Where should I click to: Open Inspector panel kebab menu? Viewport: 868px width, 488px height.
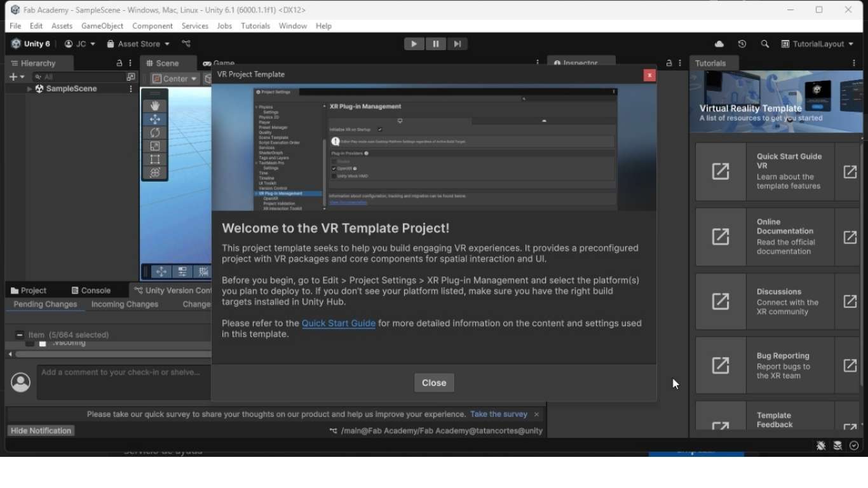pos(681,64)
